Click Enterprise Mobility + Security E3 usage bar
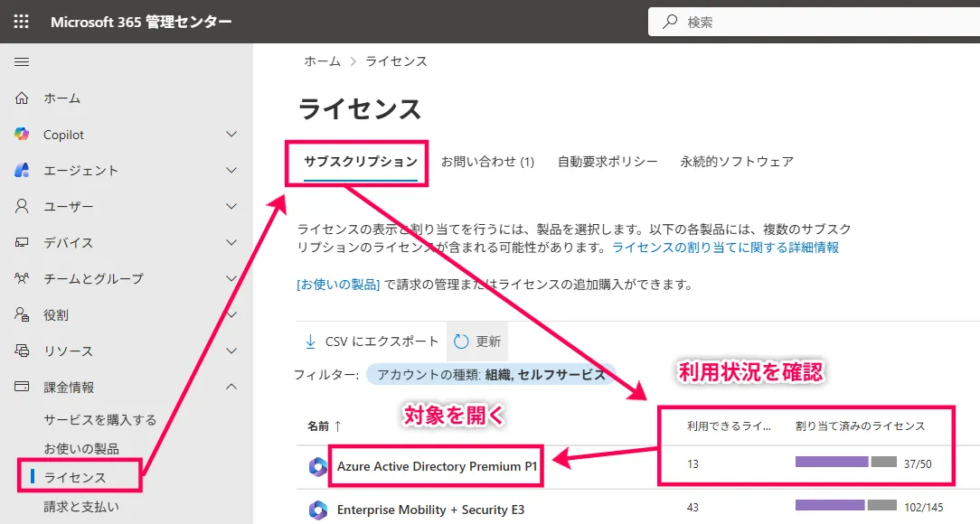This screenshot has width=980, height=524. [x=845, y=506]
